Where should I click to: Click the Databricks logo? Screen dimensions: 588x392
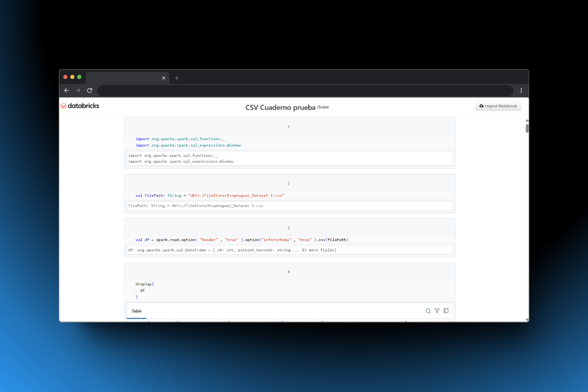(x=80, y=106)
